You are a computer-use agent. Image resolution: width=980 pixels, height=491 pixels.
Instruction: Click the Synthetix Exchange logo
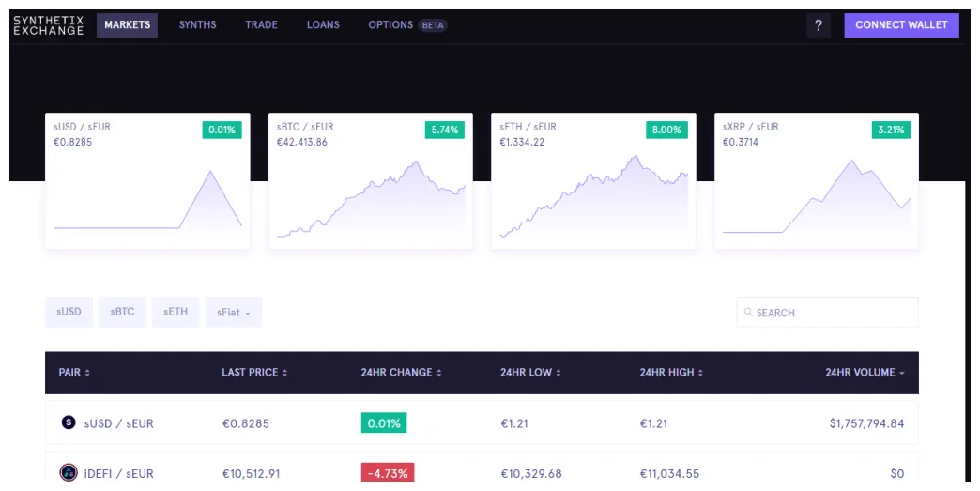click(48, 25)
